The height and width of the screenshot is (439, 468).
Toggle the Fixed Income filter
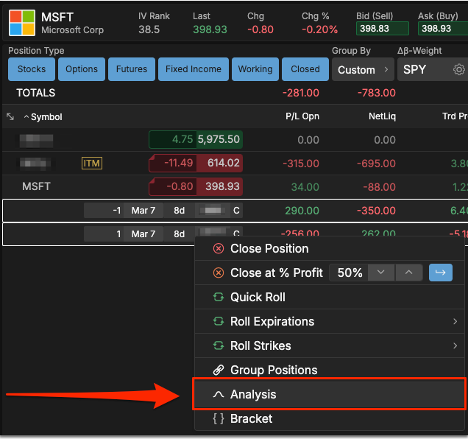(x=193, y=69)
